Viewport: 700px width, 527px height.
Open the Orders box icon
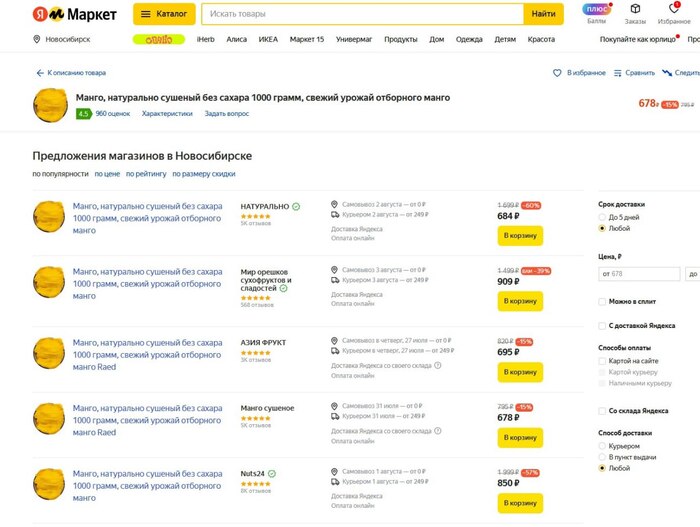tap(635, 10)
